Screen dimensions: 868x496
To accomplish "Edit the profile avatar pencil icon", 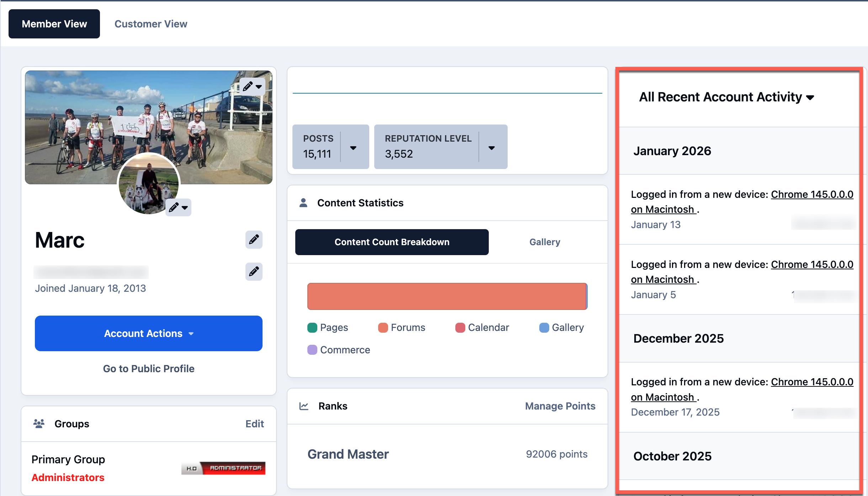I will [178, 207].
